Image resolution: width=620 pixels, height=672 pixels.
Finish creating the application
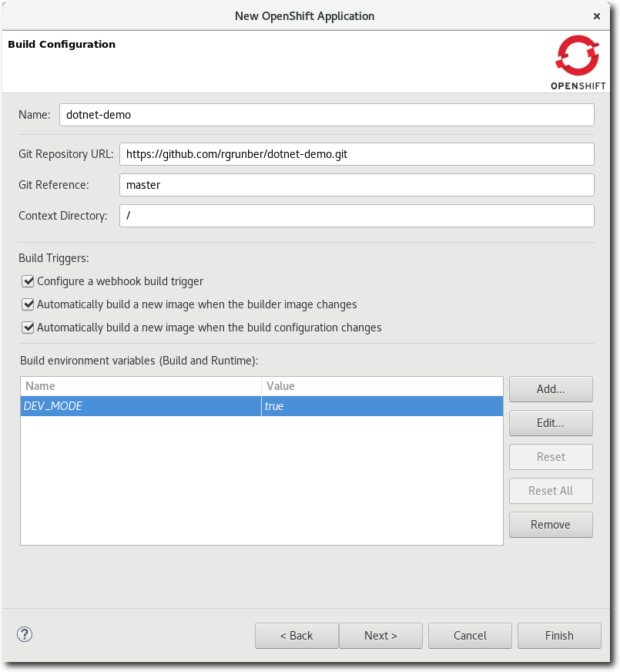click(559, 635)
